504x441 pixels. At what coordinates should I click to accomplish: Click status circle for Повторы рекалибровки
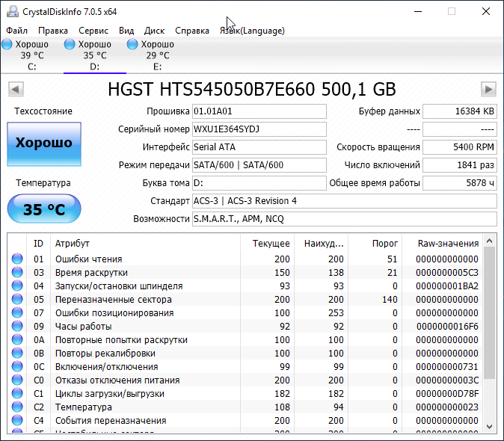point(17,354)
